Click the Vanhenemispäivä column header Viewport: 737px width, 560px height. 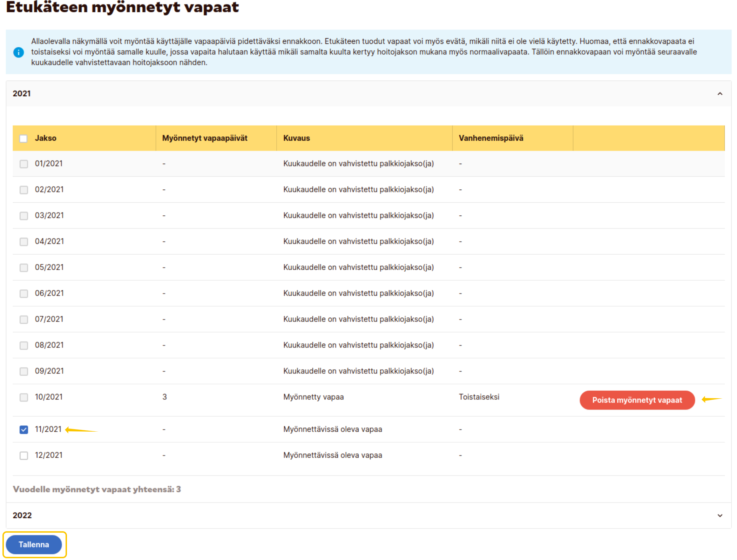(x=491, y=138)
